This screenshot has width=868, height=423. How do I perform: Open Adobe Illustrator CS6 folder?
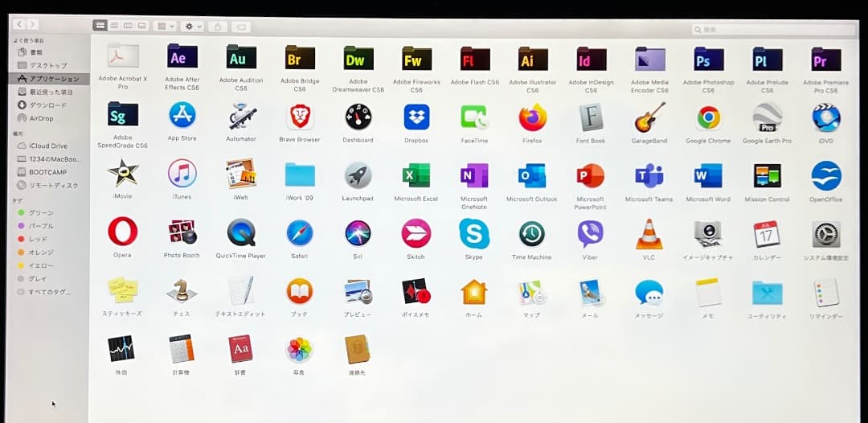[x=532, y=60]
